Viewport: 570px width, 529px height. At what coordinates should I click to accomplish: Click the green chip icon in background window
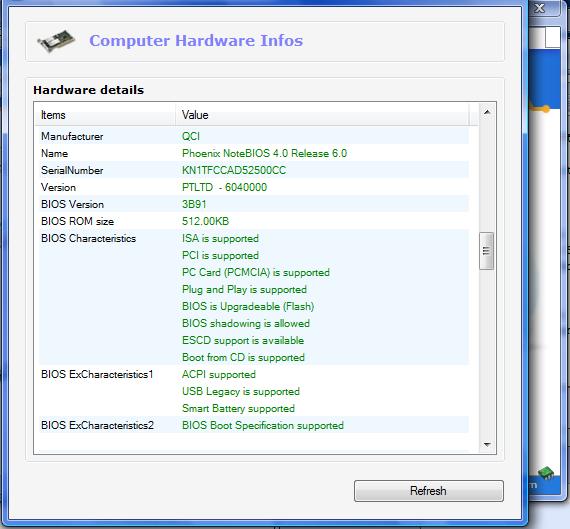click(546, 473)
